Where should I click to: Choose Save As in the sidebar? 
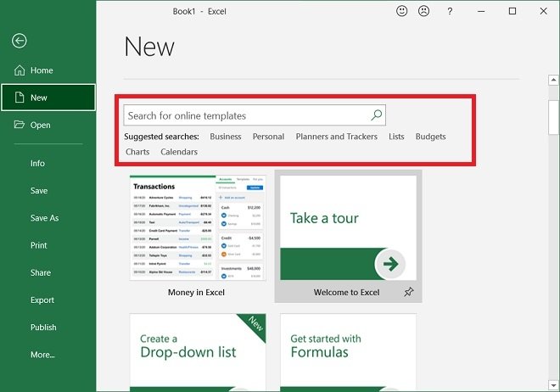[x=45, y=218]
